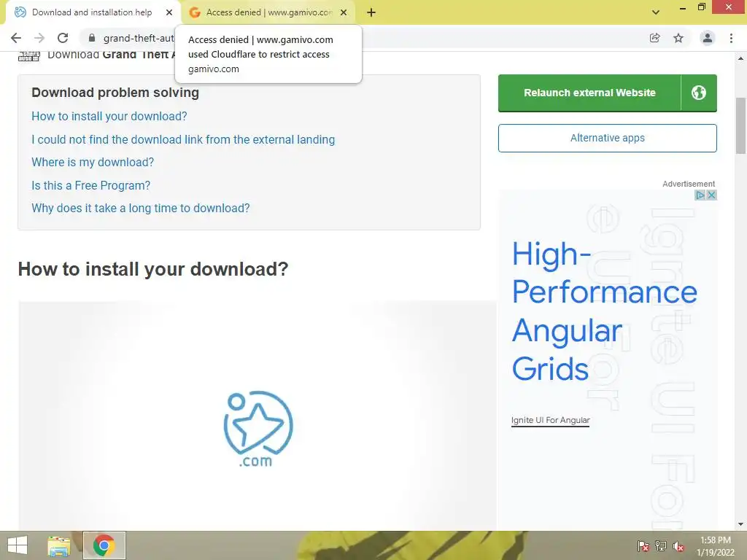Image resolution: width=747 pixels, height=560 pixels.
Task: Open the Chrome profile avatar
Action: tap(708, 38)
